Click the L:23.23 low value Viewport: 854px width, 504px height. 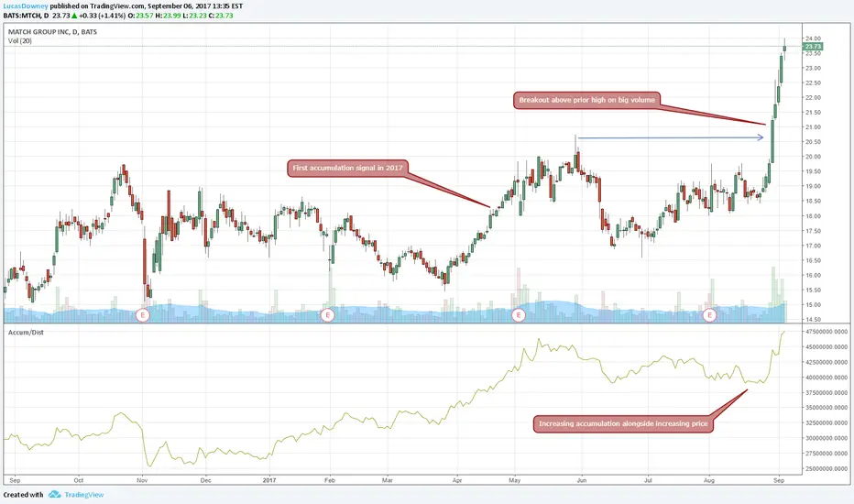pos(194,16)
